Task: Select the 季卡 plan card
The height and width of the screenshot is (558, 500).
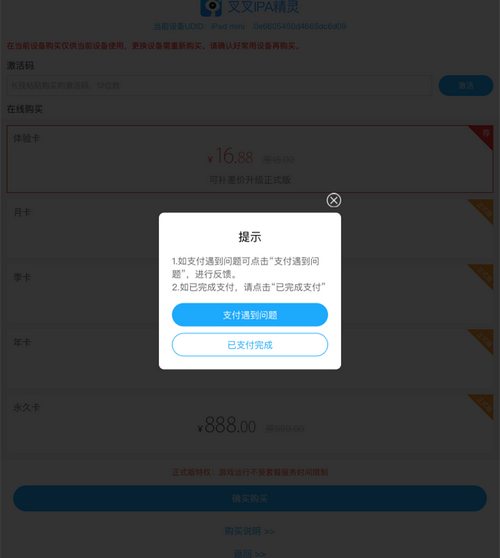Action: 250,294
